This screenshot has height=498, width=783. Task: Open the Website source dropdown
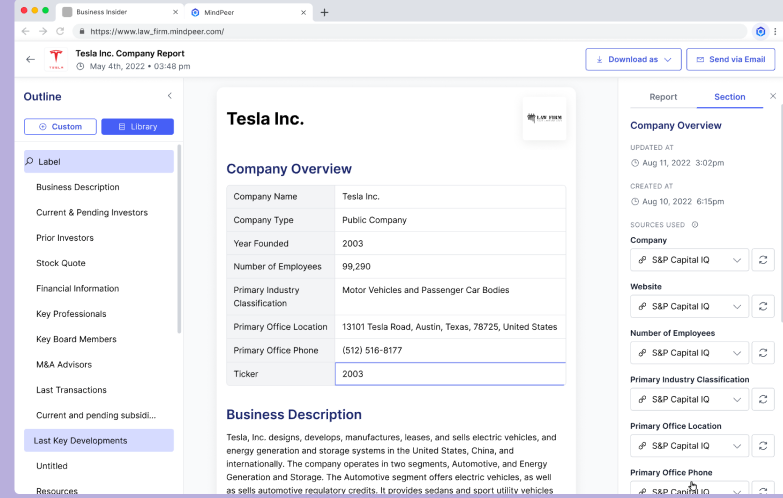click(x=689, y=306)
